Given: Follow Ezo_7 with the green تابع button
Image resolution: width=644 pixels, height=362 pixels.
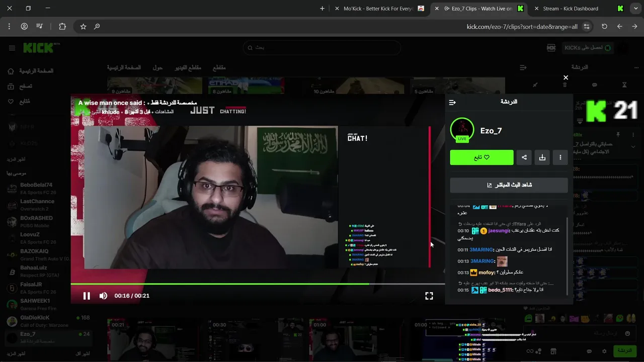Looking at the screenshot, I should click(x=481, y=157).
